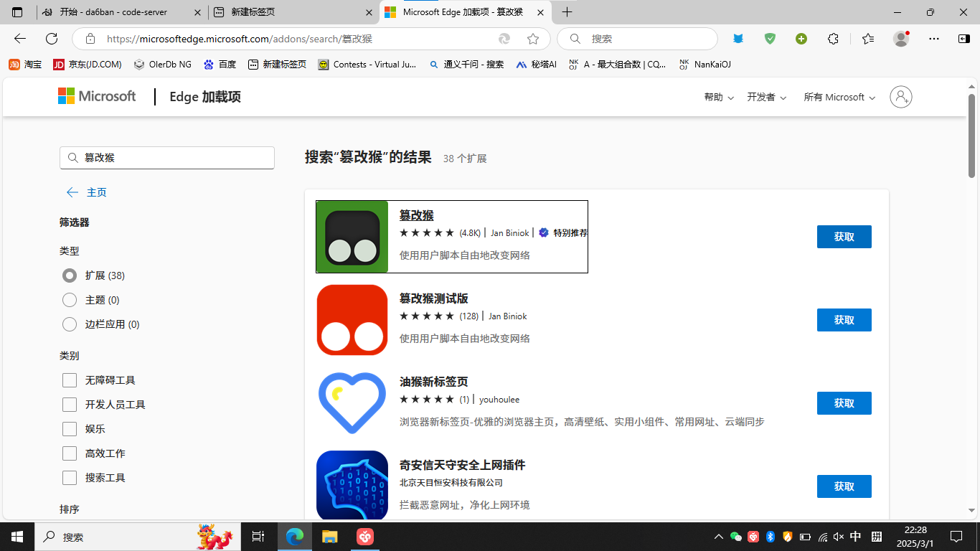The image size is (980, 551).
Task: Open the blue bird extension icon
Action: [738, 39]
